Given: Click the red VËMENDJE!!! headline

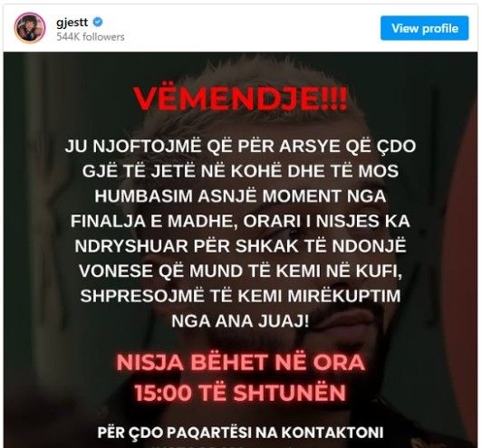Looking at the screenshot, I should pos(241,99).
